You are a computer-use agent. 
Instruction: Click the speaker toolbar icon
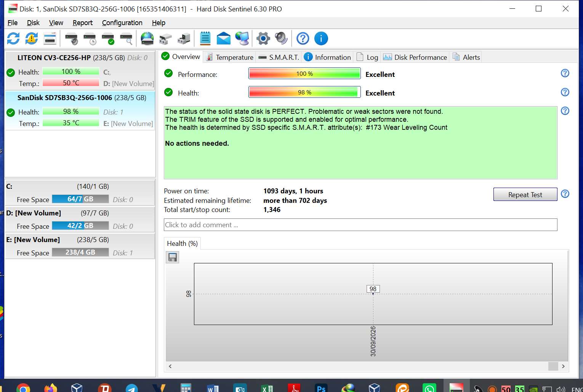coord(281,38)
